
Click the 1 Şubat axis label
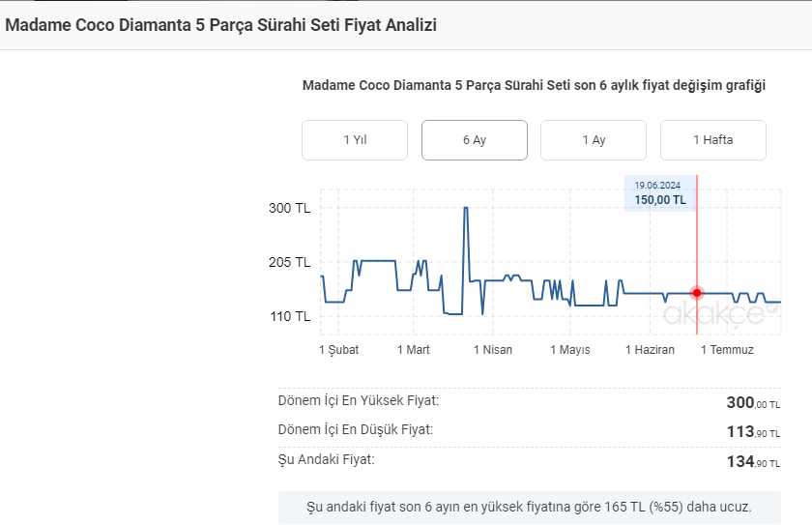[338, 350]
